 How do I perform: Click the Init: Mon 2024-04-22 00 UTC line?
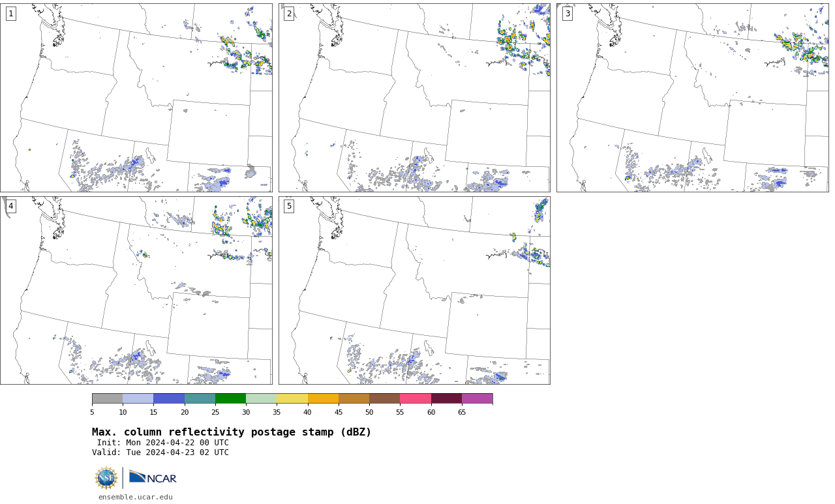pyautogui.click(x=163, y=443)
